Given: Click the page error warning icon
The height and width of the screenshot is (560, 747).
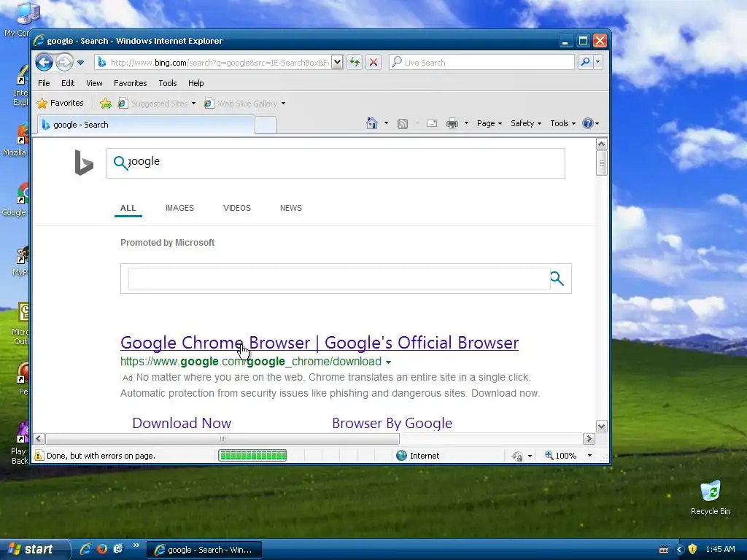Looking at the screenshot, I should [38, 455].
